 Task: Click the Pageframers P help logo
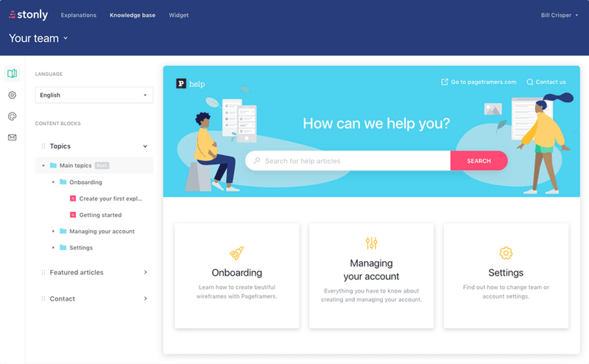pos(191,84)
